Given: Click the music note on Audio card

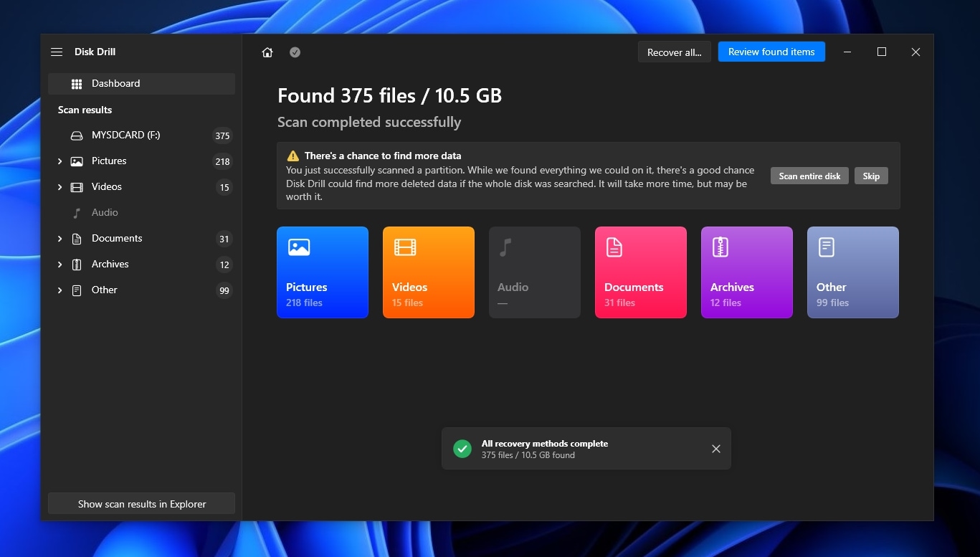Looking at the screenshot, I should click(505, 247).
